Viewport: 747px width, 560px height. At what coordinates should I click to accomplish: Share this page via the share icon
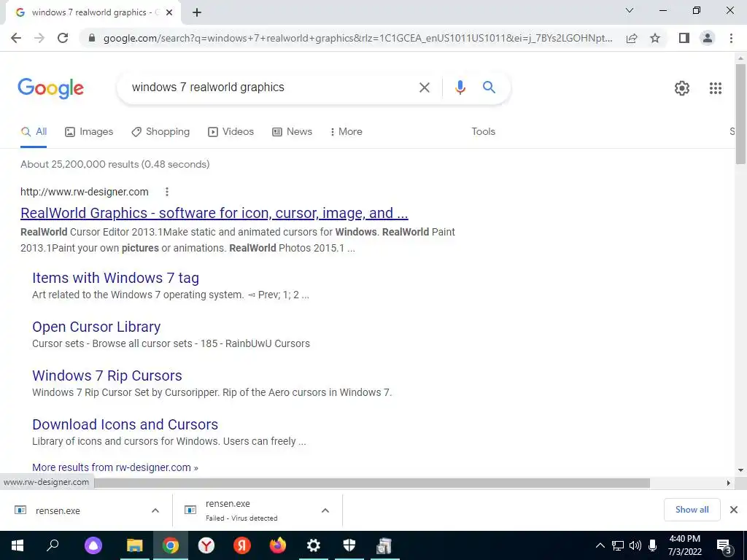coord(632,38)
